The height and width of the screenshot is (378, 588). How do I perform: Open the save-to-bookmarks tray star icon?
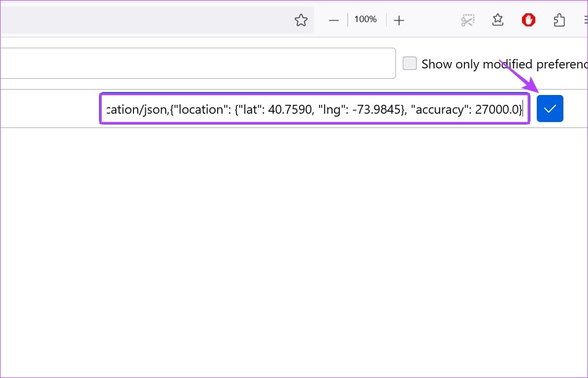tap(497, 20)
